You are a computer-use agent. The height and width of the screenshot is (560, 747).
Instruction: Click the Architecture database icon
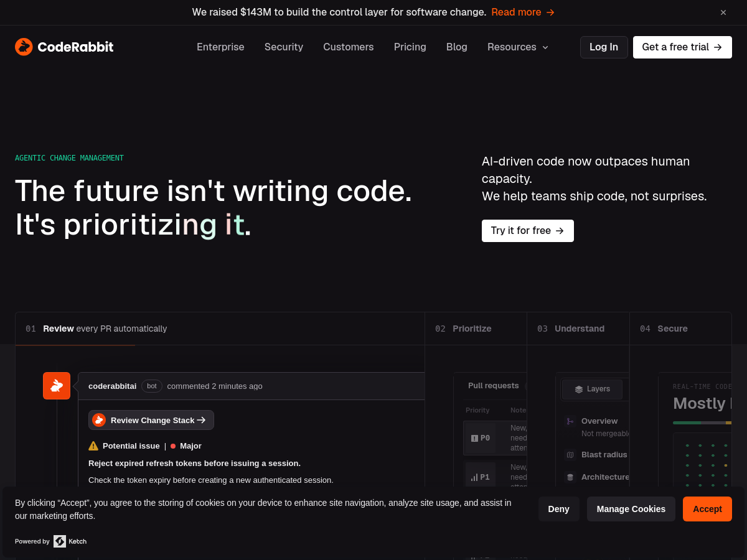570,477
